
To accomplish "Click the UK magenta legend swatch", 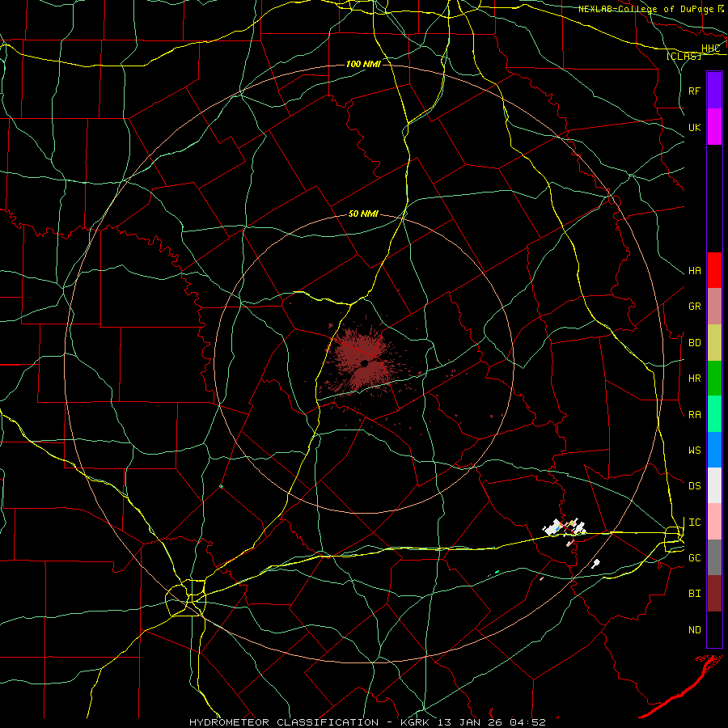I will tap(714, 127).
